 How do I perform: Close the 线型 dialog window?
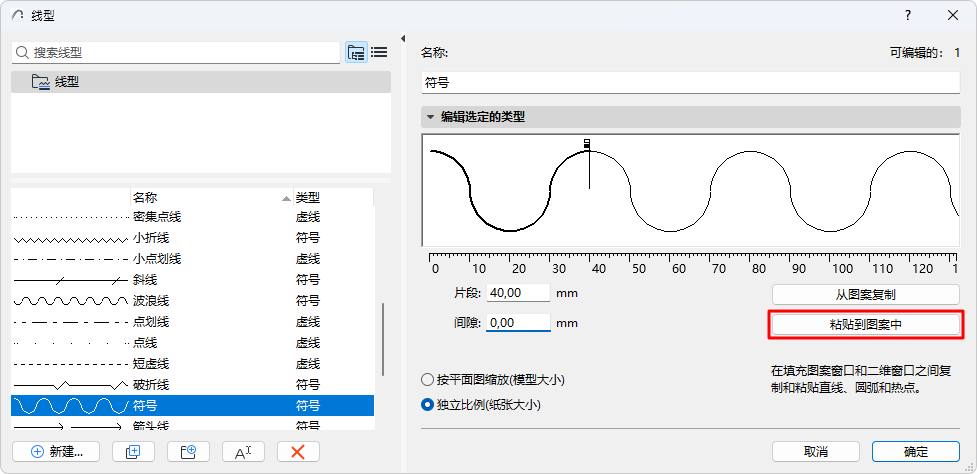(x=953, y=16)
